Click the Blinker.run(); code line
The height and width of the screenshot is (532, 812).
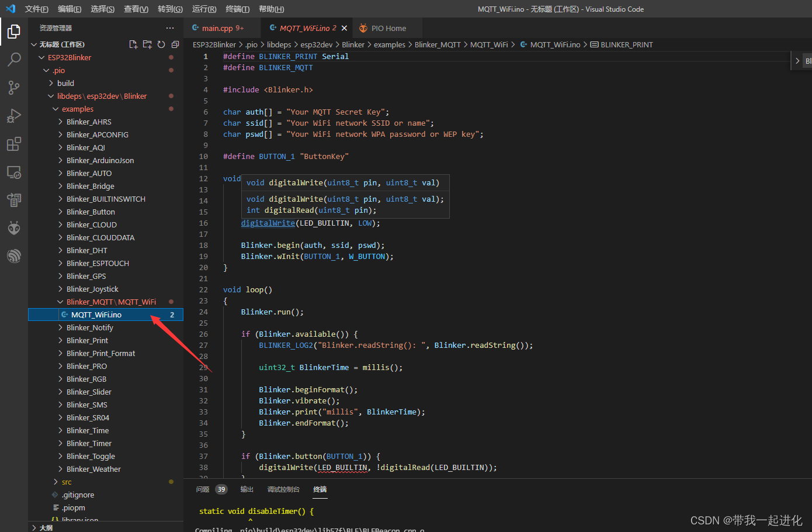click(x=272, y=312)
